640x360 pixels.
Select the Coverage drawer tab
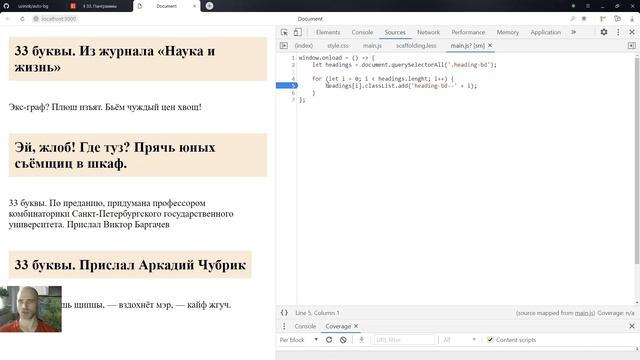point(338,326)
